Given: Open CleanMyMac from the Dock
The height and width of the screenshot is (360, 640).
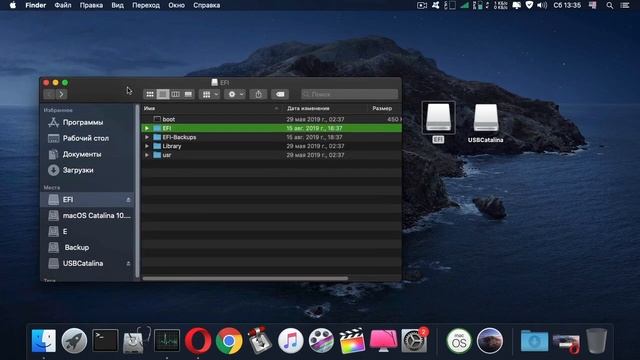Looking at the screenshot, I should coord(383,340).
